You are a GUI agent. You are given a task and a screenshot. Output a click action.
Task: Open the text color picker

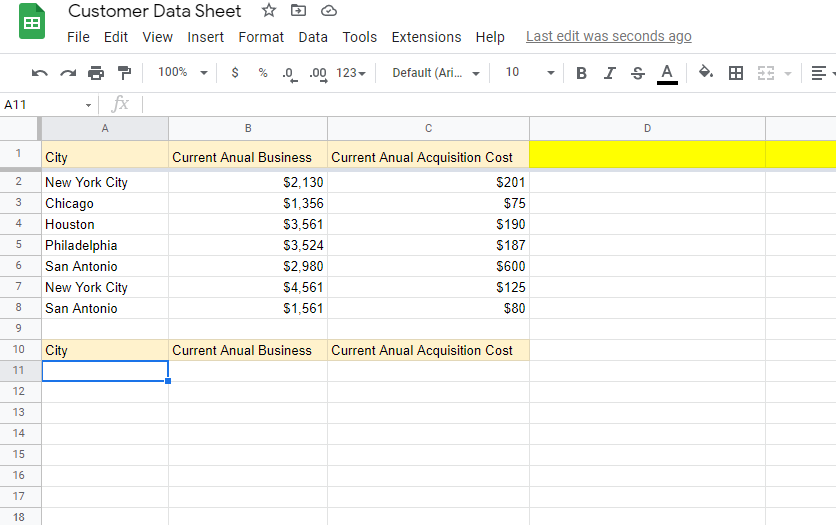(x=667, y=73)
